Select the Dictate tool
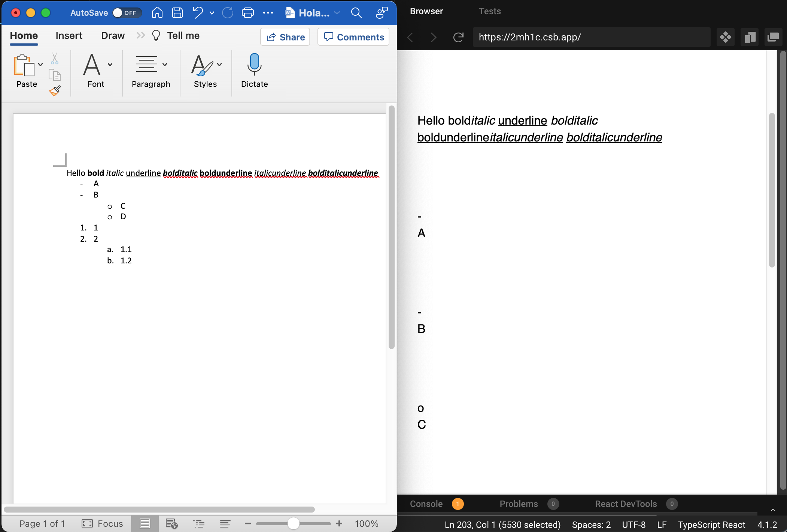 point(254,71)
